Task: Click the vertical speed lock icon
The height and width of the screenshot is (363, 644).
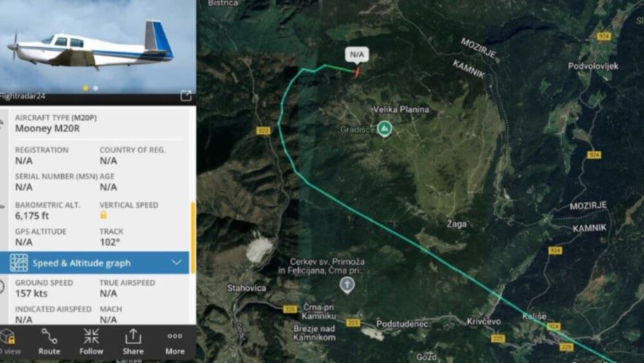Action: coord(104,215)
